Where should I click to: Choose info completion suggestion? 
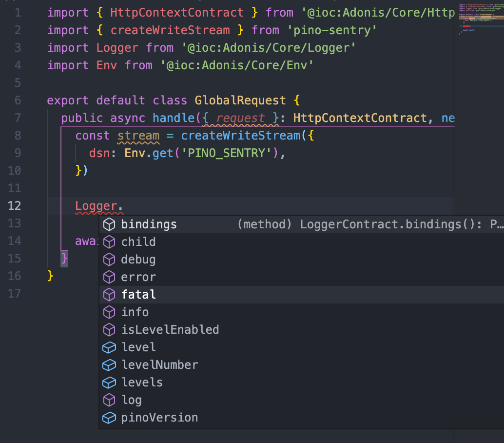135,312
